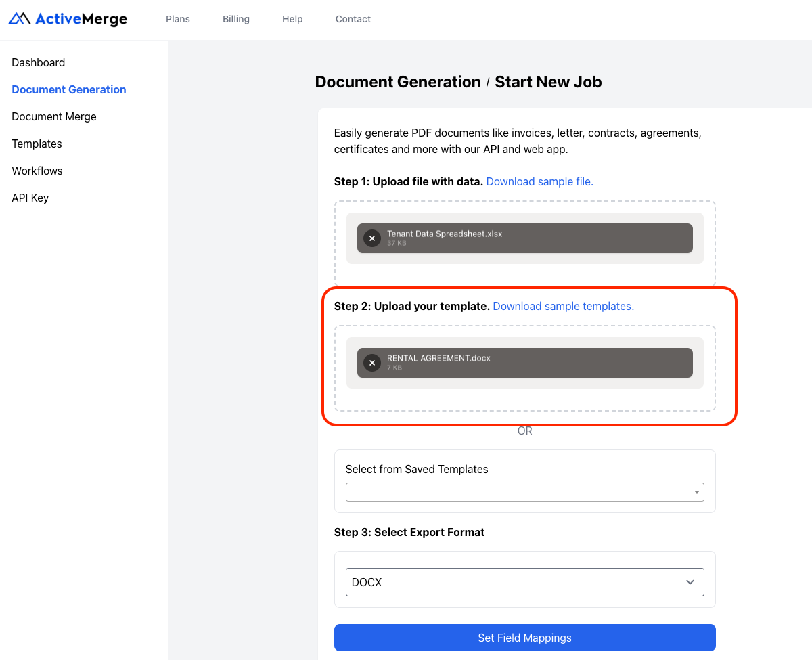Screen dimensions: 812x660
Task: Remove the Tenant Data Spreadsheet.xlsx file
Action: 372,238
